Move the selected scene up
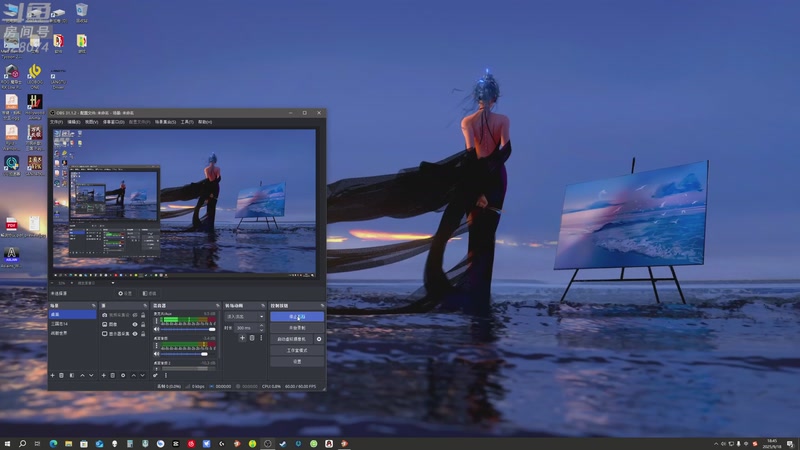Image resolution: width=800 pixels, height=450 pixels. [x=82, y=376]
